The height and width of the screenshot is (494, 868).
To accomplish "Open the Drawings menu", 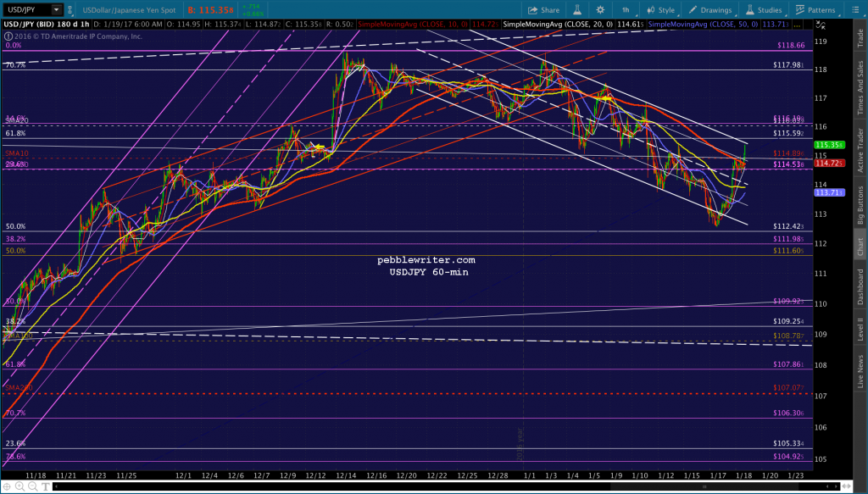I will 710,10.
